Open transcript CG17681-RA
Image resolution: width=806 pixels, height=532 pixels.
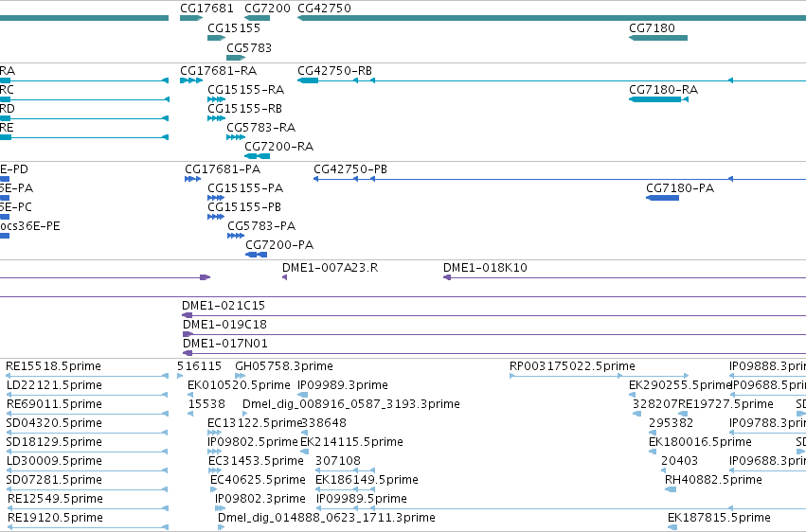click(219, 70)
